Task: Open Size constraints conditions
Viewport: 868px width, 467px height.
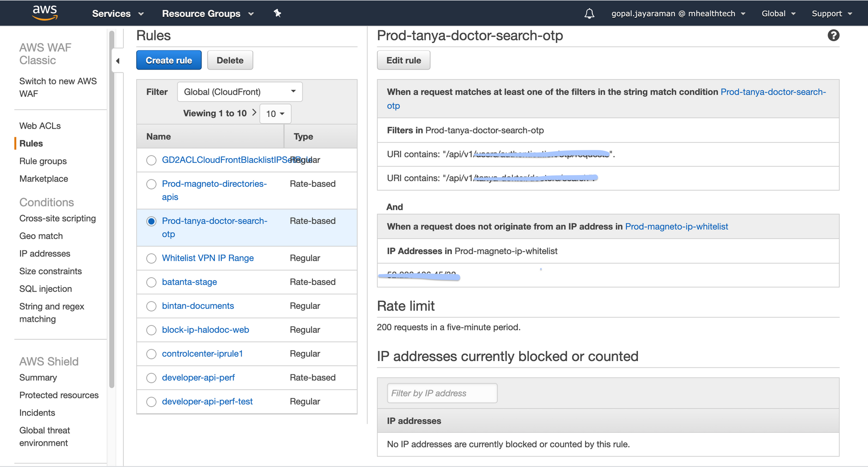Action: (x=51, y=272)
